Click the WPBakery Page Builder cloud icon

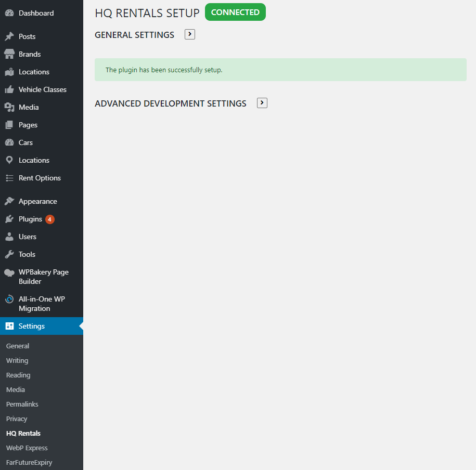[9, 272]
